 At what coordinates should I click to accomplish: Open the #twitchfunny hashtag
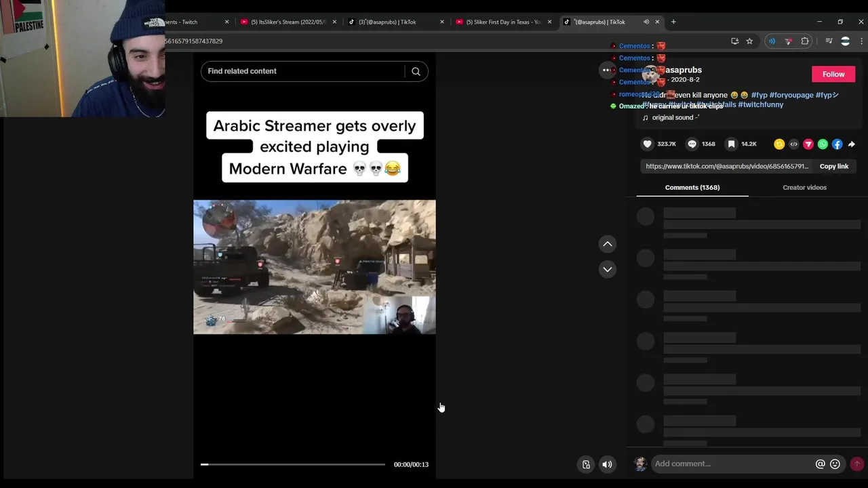(x=760, y=104)
